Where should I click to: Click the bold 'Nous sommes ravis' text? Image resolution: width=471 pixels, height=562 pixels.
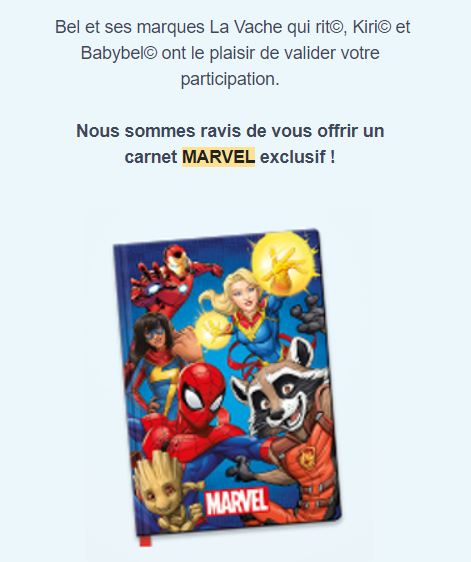coord(152,130)
